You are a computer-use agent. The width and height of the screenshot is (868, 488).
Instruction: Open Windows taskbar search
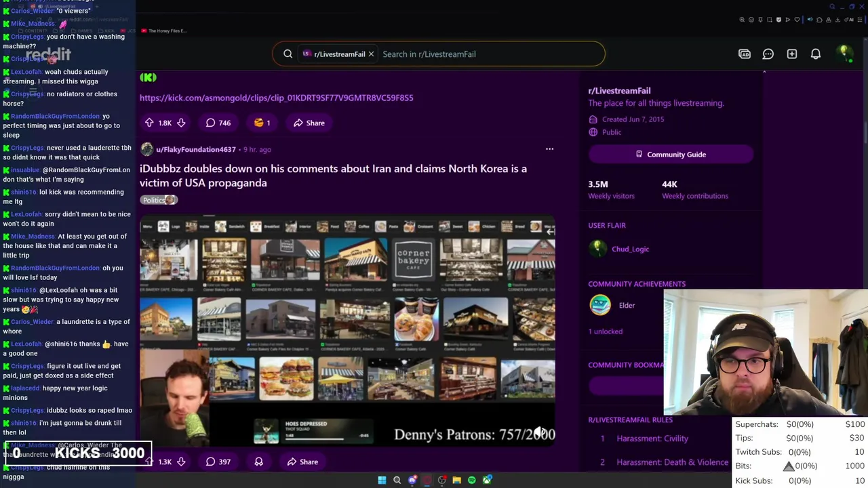tap(397, 481)
